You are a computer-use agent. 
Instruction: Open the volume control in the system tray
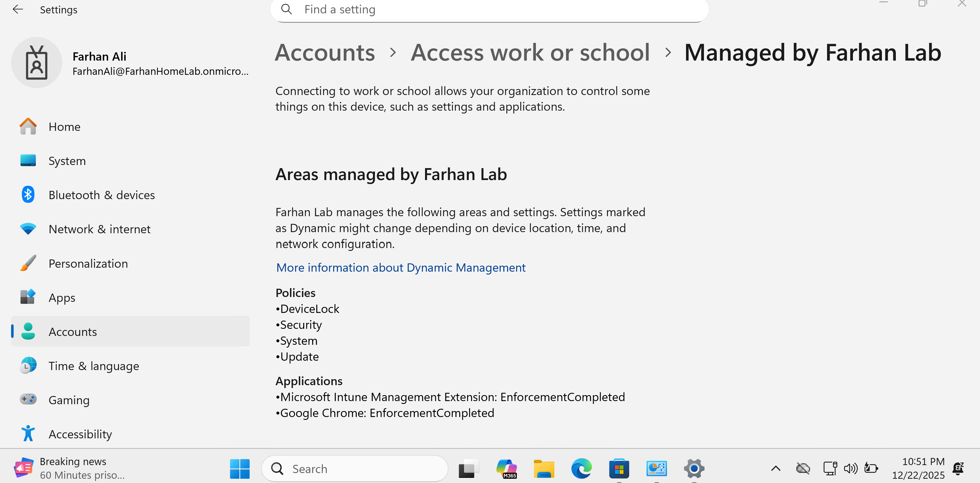click(x=851, y=468)
